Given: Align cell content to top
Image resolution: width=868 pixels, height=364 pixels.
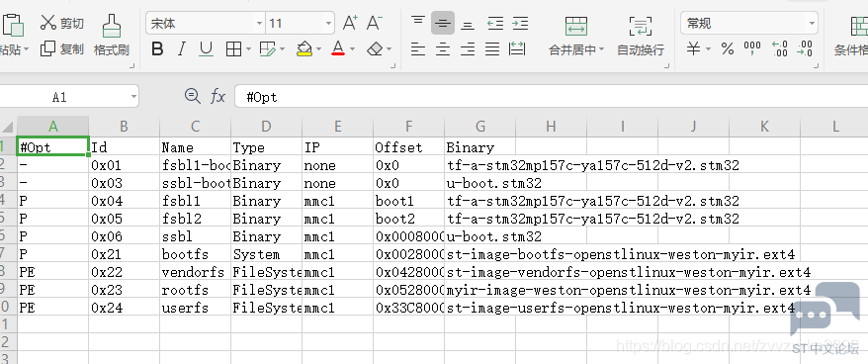Looking at the screenshot, I should click(418, 23).
